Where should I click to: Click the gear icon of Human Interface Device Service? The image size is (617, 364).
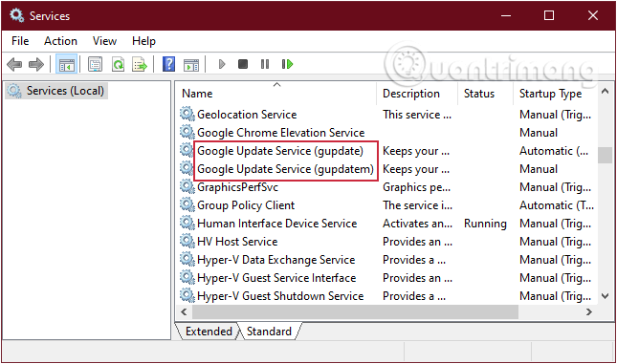tap(187, 223)
